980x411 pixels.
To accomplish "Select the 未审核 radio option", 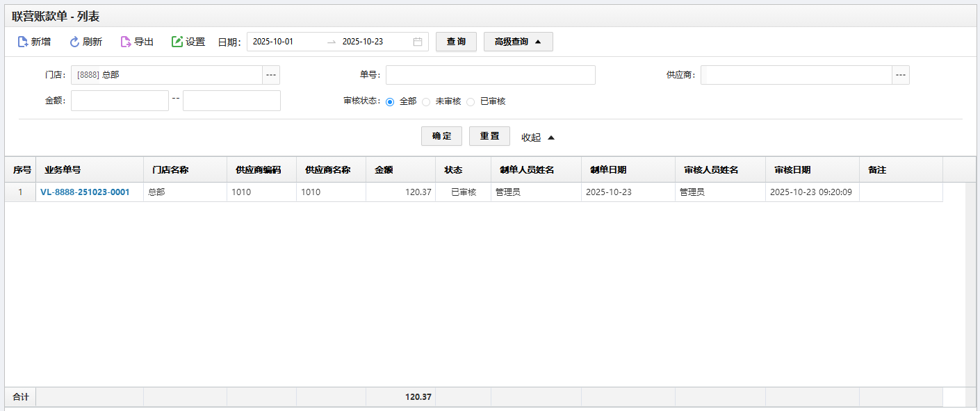I will pyautogui.click(x=426, y=101).
